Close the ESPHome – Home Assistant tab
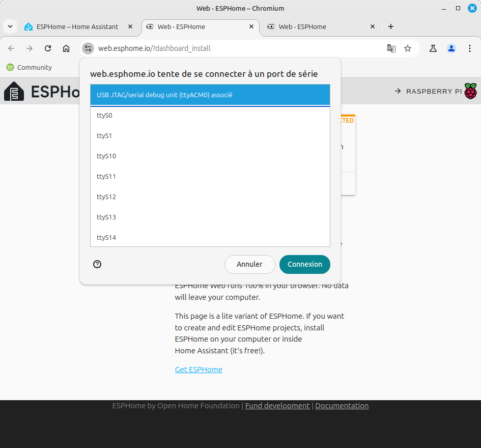The image size is (481, 448). click(x=130, y=26)
